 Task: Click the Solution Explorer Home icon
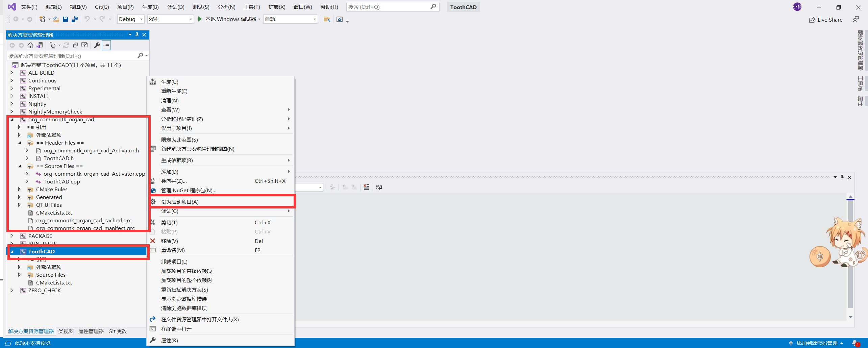(x=30, y=45)
